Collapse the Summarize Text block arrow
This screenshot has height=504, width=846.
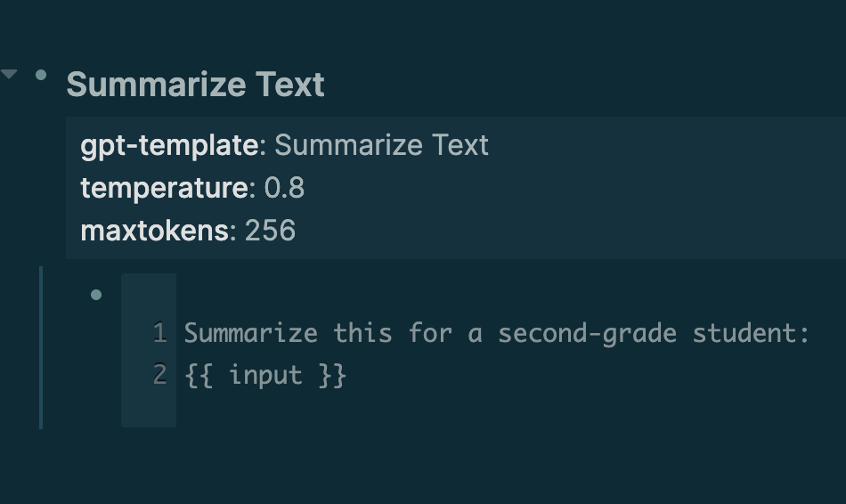point(10,74)
